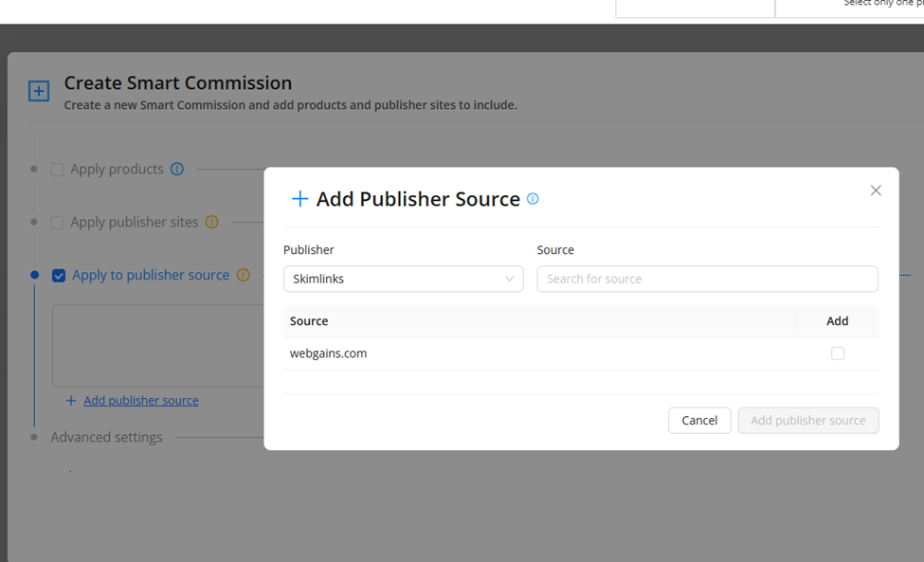Image resolution: width=924 pixels, height=562 pixels.
Task: Click the Source column header in the table
Action: (x=309, y=321)
